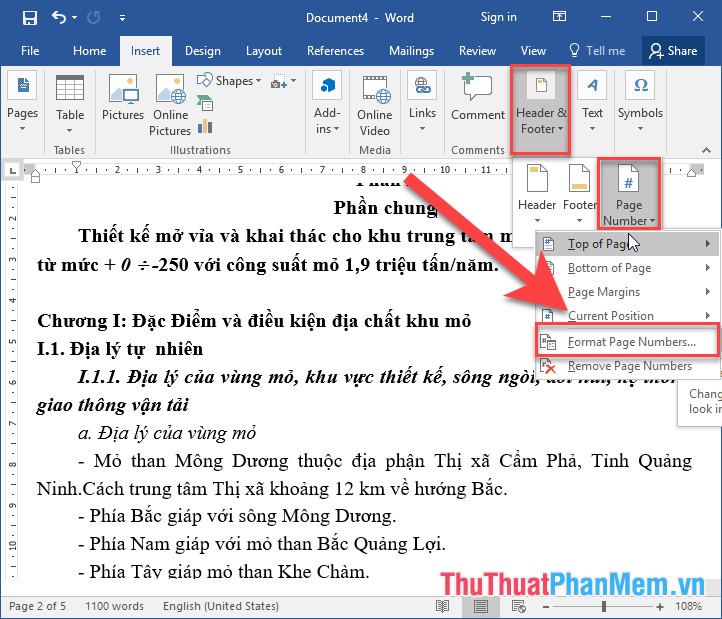The width and height of the screenshot is (722, 619).
Task: Switch to Print Layout view icon
Action: coord(481,606)
